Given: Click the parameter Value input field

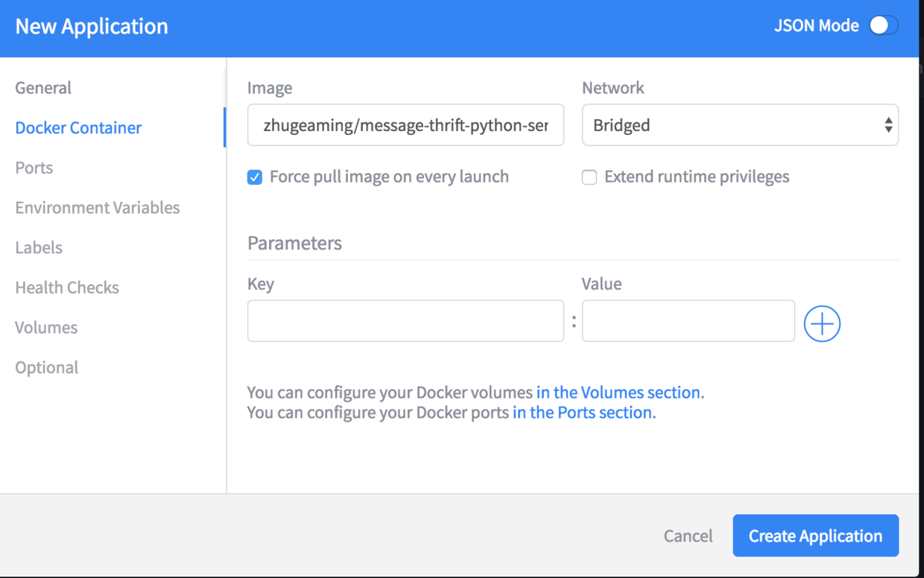Looking at the screenshot, I should 689,321.
